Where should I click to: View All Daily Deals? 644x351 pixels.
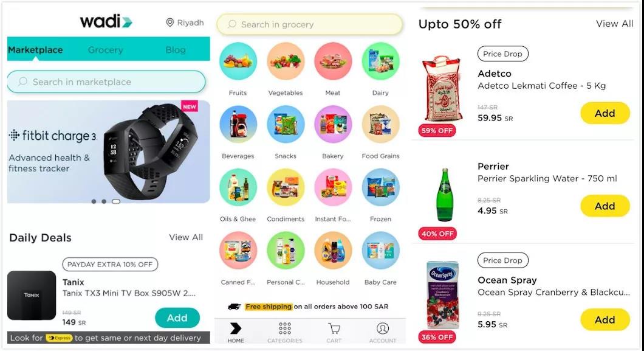186,237
